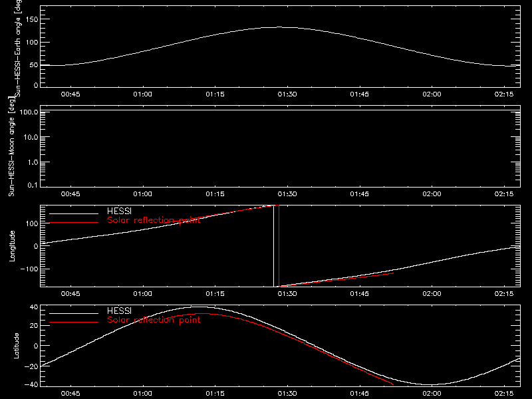The width and height of the screenshot is (532, 399).
Task: Click the 0.1 tick label on Moon angle plot
Action: point(33,185)
